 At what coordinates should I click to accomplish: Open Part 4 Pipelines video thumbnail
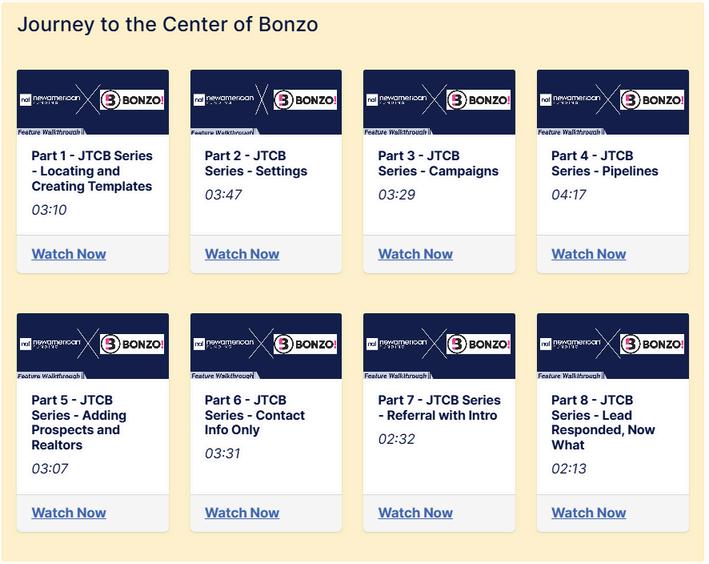613,101
